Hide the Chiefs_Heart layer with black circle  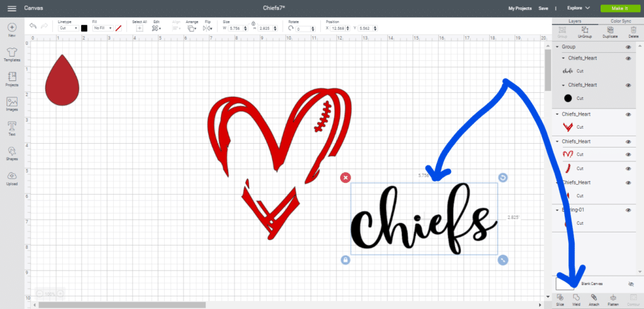[x=628, y=85]
